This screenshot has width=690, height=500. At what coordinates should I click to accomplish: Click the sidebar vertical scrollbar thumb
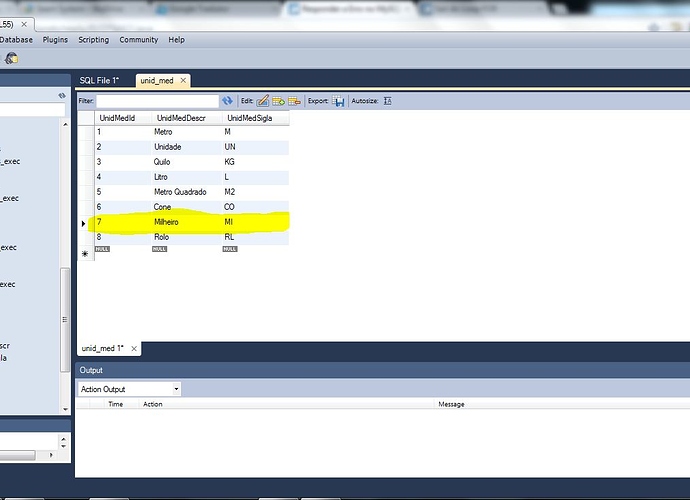coord(65,320)
